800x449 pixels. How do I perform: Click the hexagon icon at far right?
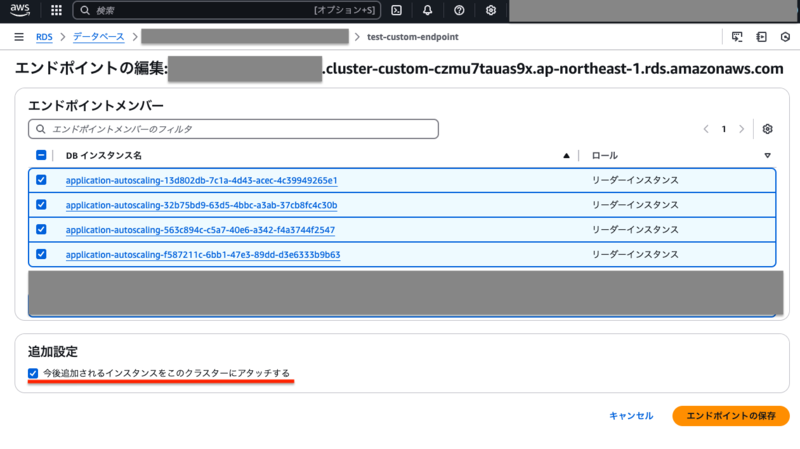pyautogui.click(x=785, y=37)
